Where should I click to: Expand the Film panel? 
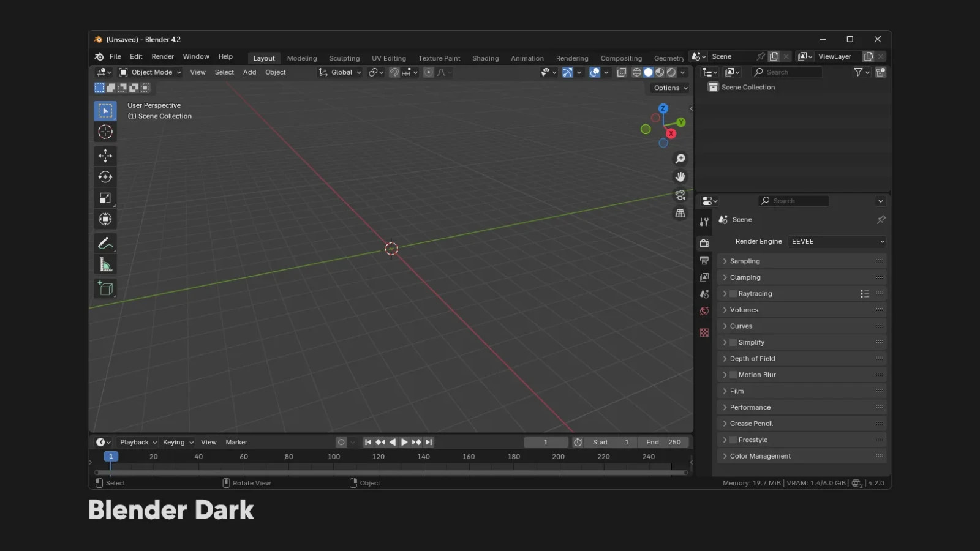point(801,391)
